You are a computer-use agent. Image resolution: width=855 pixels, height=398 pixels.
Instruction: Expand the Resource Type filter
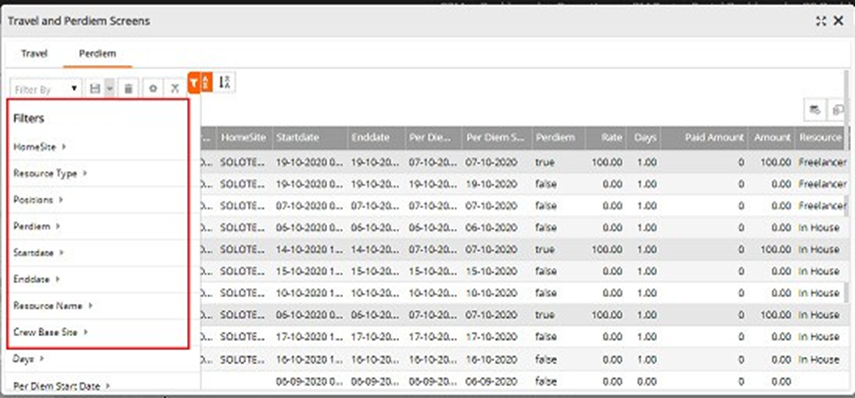click(50, 173)
